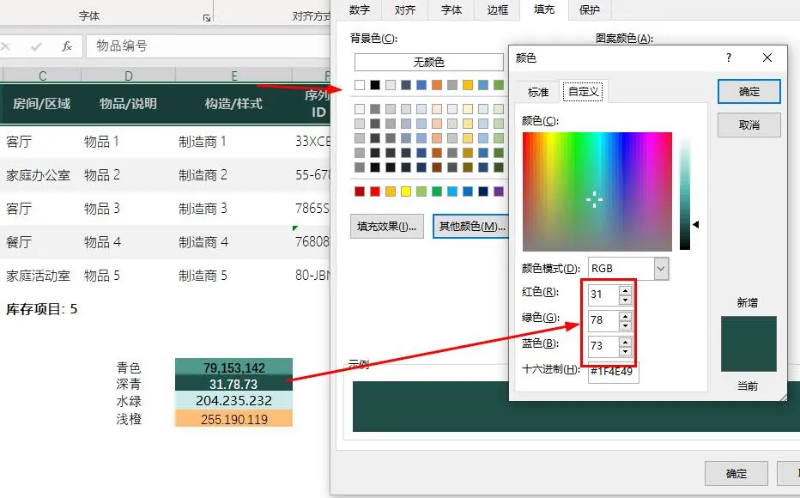This screenshot has height=498, width=800.
Task: Click the 十六进制 hex input field
Action: tap(613, 370)
